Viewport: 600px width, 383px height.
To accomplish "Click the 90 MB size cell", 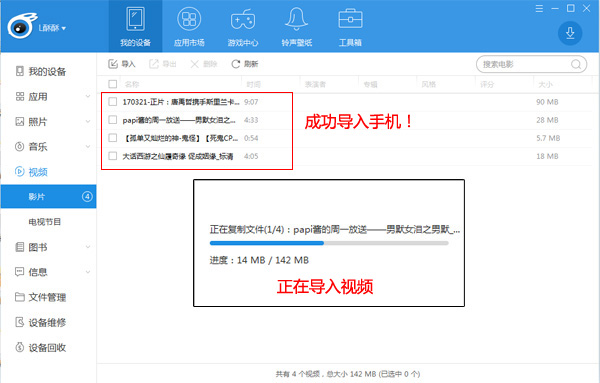I will [547, 102].
